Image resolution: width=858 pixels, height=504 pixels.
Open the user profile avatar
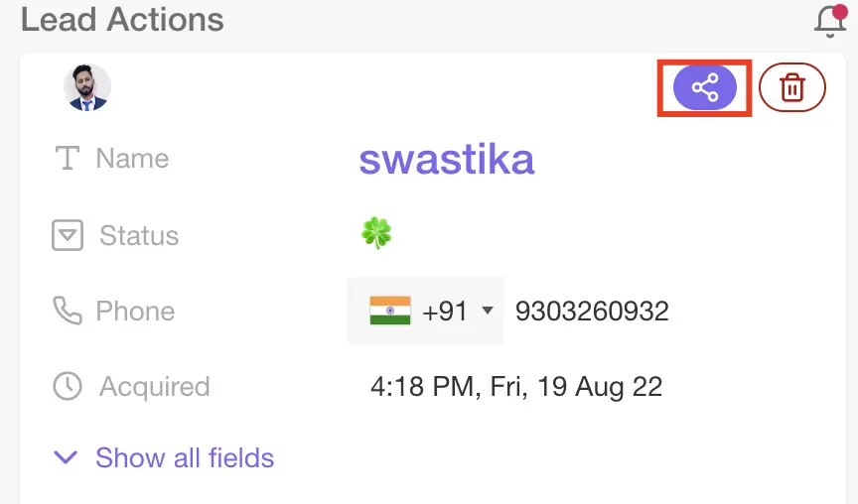pyautogui.click(x=87, y=88)
